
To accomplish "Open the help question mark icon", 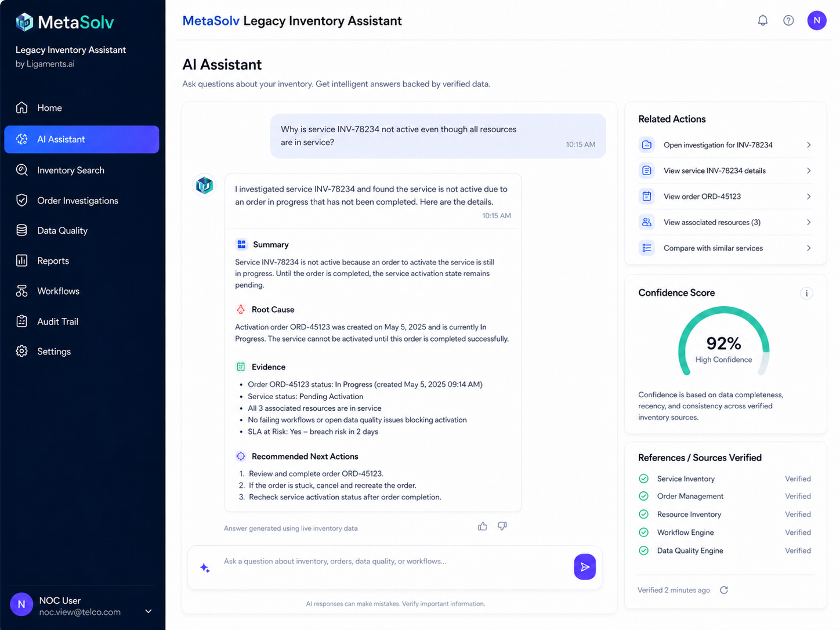I will (x=788, y=20).
